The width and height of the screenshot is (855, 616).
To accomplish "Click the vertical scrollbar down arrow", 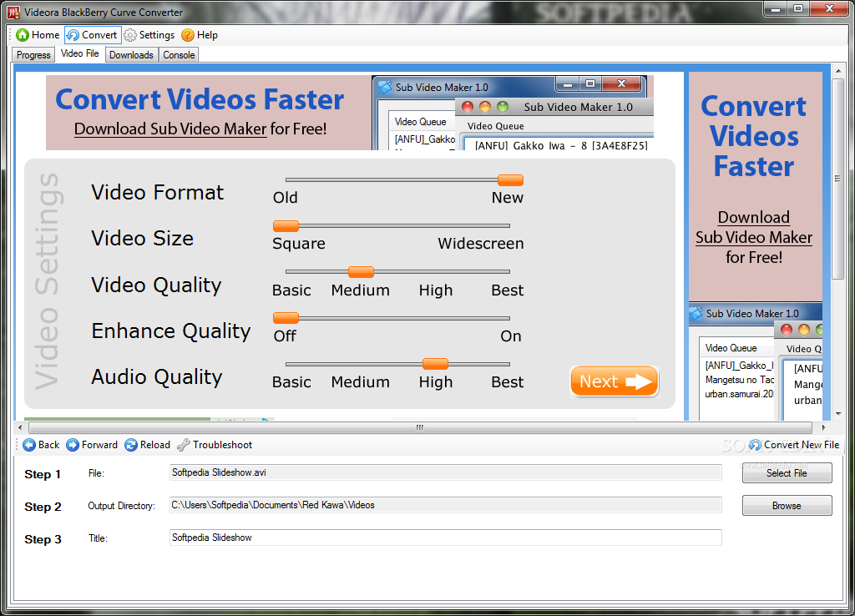I will (x=838, y=414).
